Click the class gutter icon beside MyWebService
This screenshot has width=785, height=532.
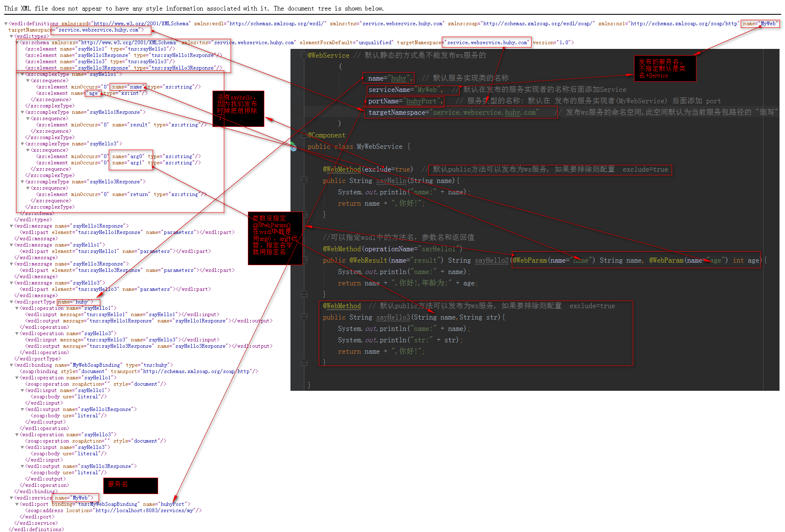coord(294,147)
